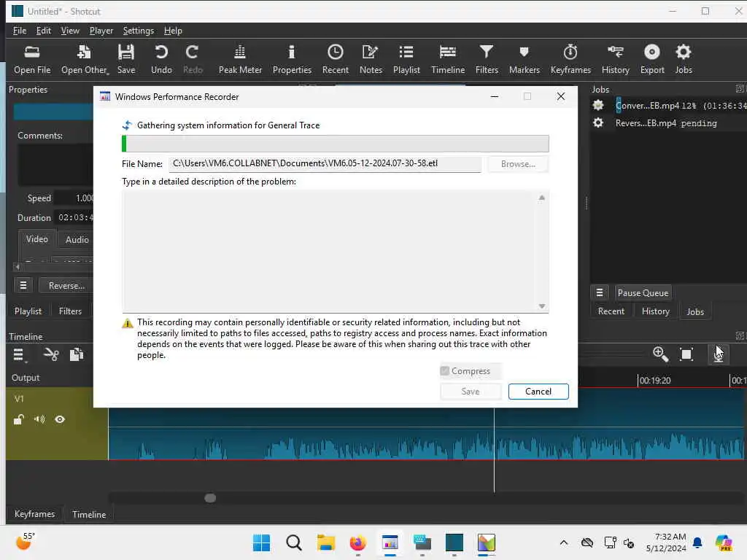The height and width of the screenshot is (560, 747).
Task: Click the Browse... button
Action: point(518,164)
